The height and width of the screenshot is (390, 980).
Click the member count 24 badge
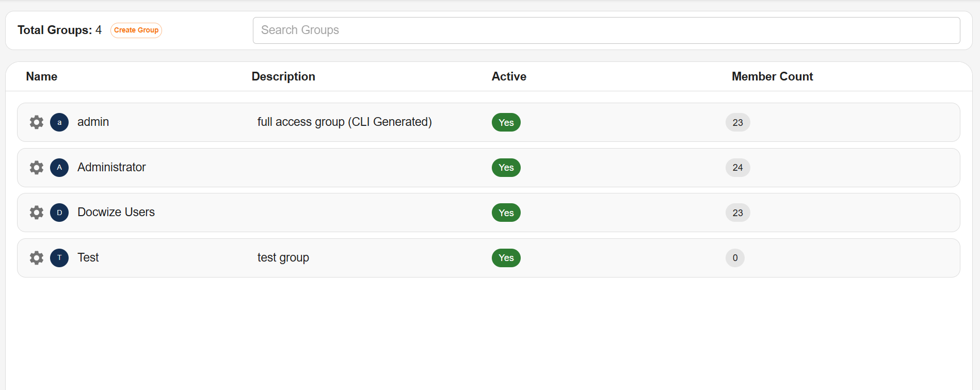[737, 168]
